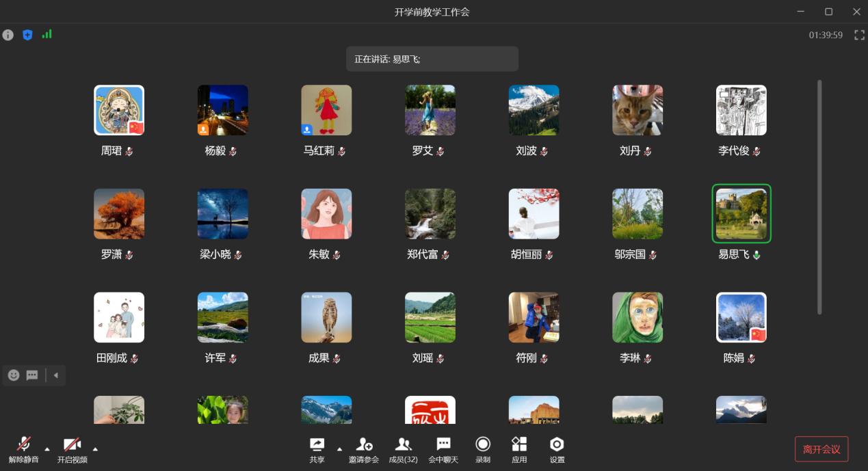This screenshot has width=868, height=471.
Task: Click the barrage chat bubble icon
Action: point(32,375)
